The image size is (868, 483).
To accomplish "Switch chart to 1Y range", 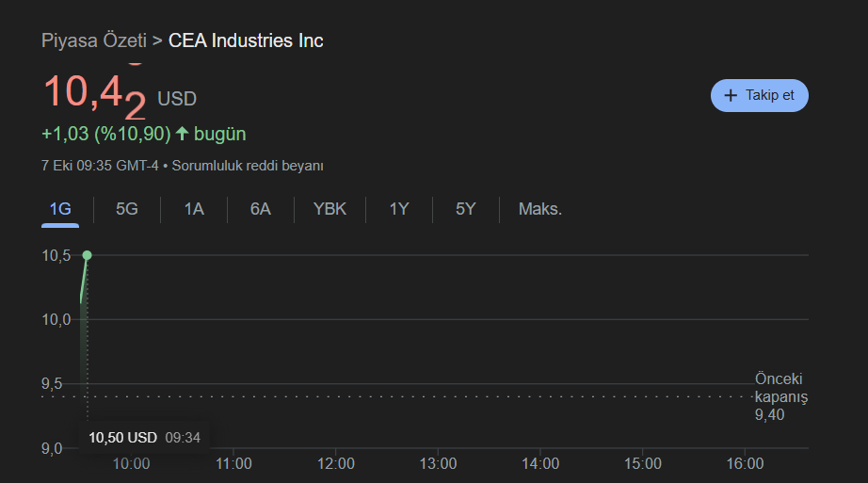I will 399,209.
